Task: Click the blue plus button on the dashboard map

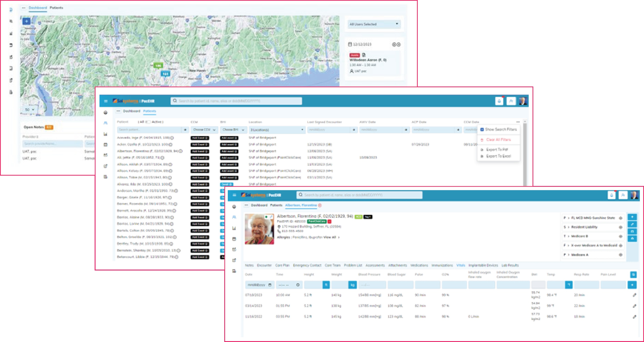Action: point(26,21)
